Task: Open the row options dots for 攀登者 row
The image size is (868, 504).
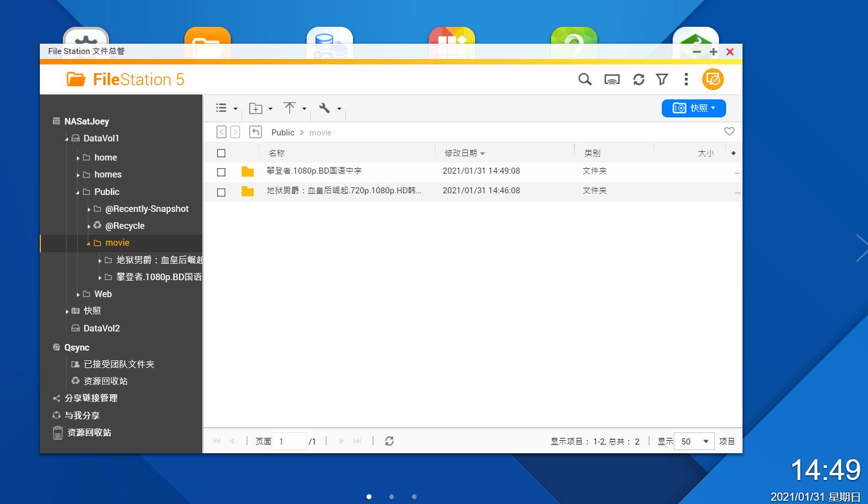Action: (x=738, y=173)
